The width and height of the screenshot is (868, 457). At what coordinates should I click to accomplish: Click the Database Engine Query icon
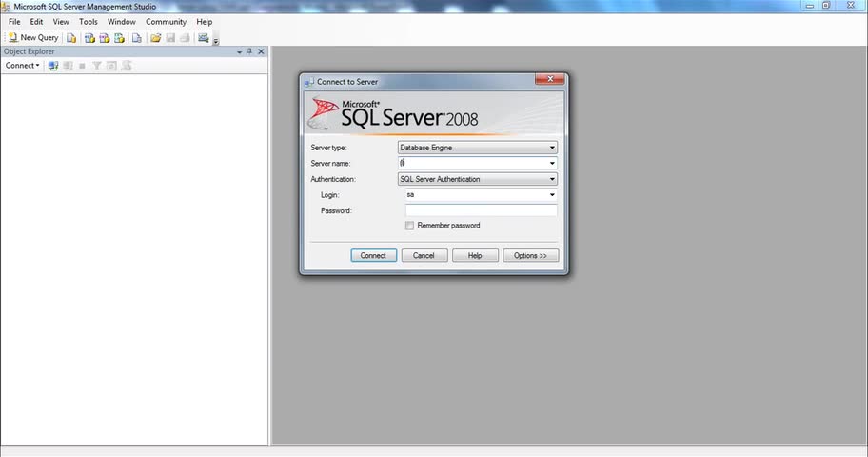point(71,38)
